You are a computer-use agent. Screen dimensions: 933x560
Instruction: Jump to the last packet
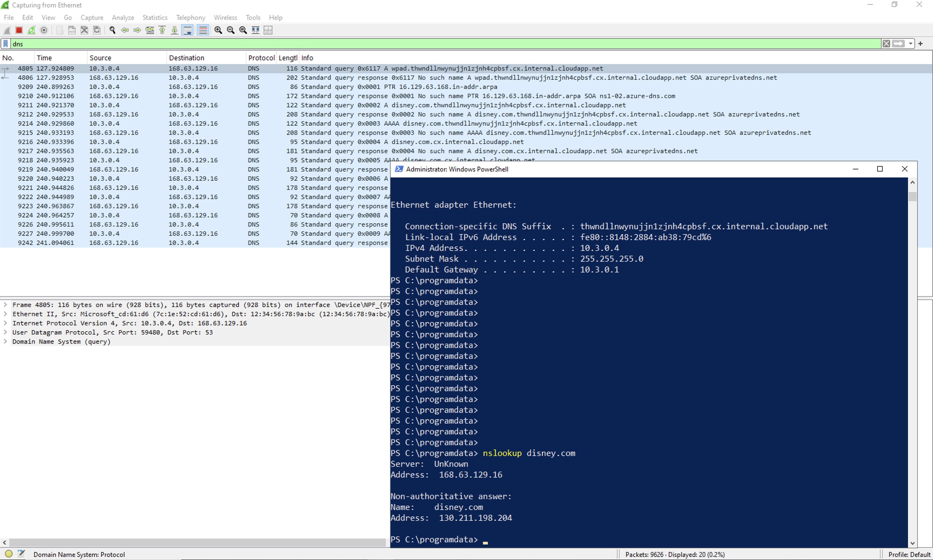(x=174, y=30)
